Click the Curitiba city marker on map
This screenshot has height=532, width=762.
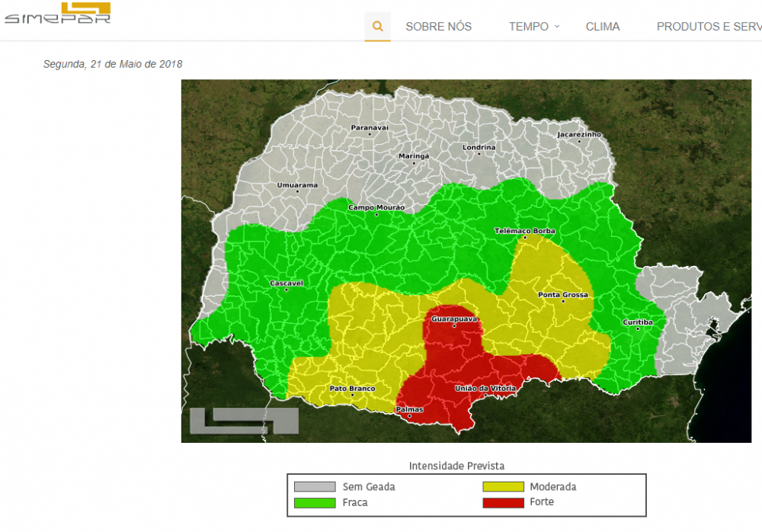pyautogui.click(x=638, y=328)
